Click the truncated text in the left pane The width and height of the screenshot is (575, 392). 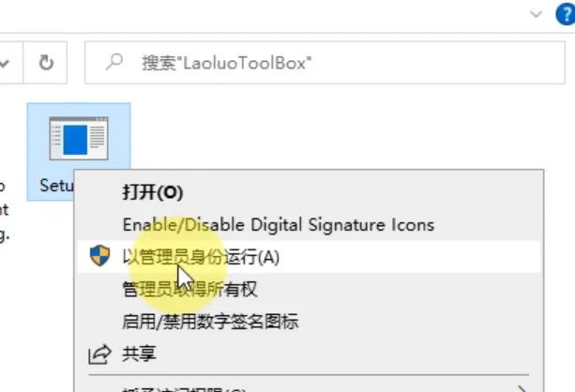(x=4, y=210)
